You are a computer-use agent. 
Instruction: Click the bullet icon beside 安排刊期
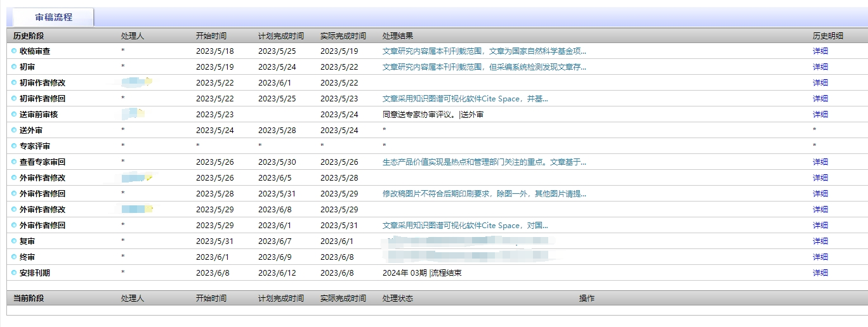(x=14, y=273)
